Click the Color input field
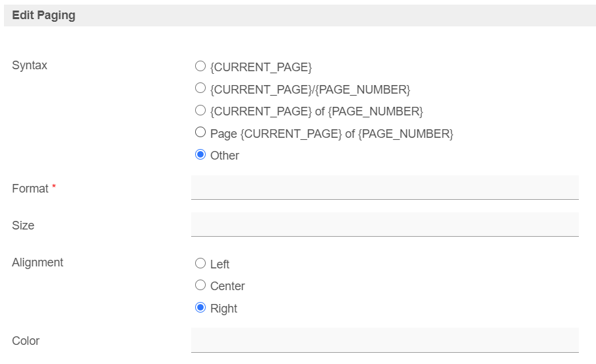This screenshot has height=364, width=596. click(x=384, y=340)
